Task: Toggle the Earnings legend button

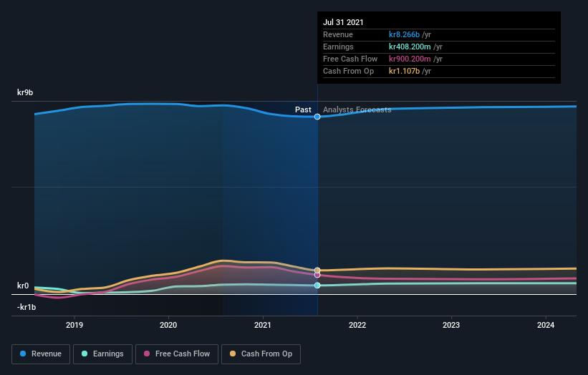Action: coord(102,354)
